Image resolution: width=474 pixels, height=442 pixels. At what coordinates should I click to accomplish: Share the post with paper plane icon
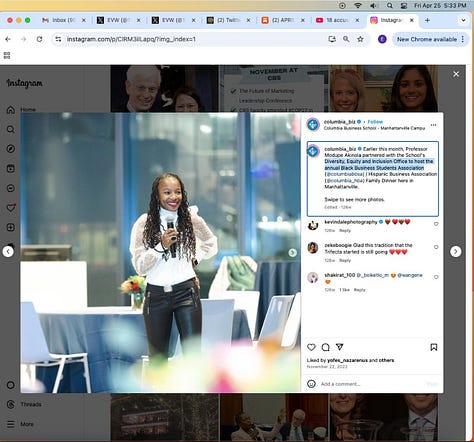339,347
